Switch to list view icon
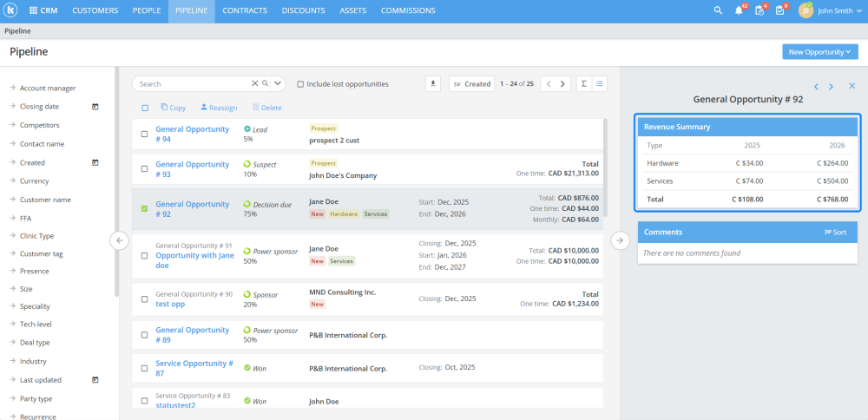868x420 pixels. [x=600, y=84]
